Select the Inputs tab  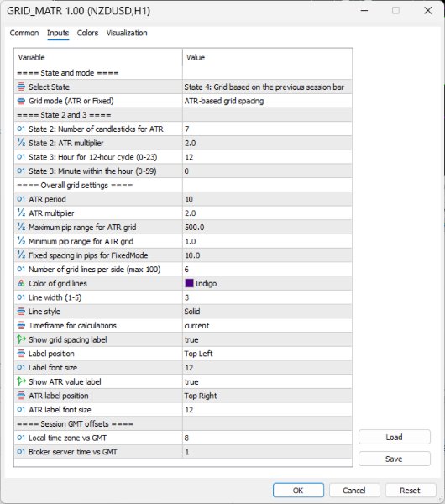pyautogui.click(x=58, y=33)
